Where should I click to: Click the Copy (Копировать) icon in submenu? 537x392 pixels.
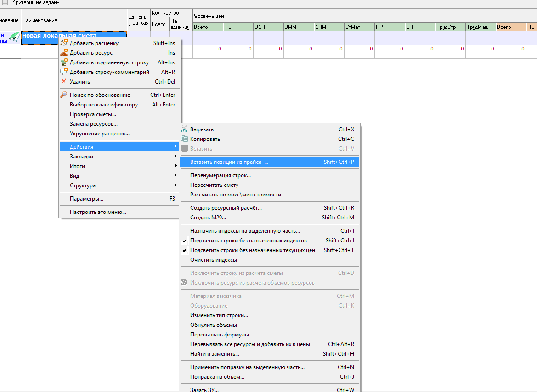click(x=184, y=139)
